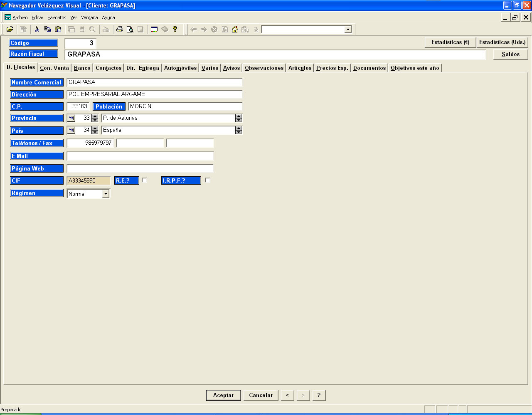The height and width of the screenshot is (415, 532).
Task: Switch to the Varios tab
Action: click(x=210, y=68)
